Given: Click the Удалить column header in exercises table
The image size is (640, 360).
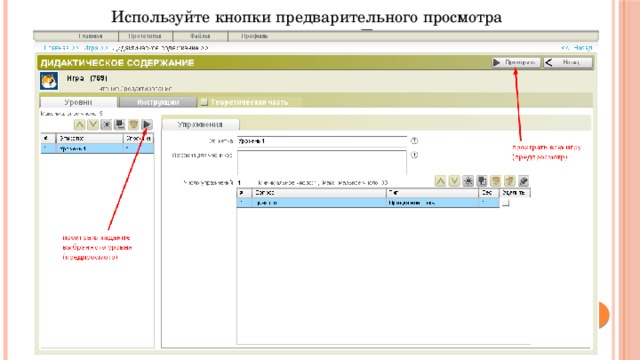Looking at the screenshot, I should [x=515, y=193].
